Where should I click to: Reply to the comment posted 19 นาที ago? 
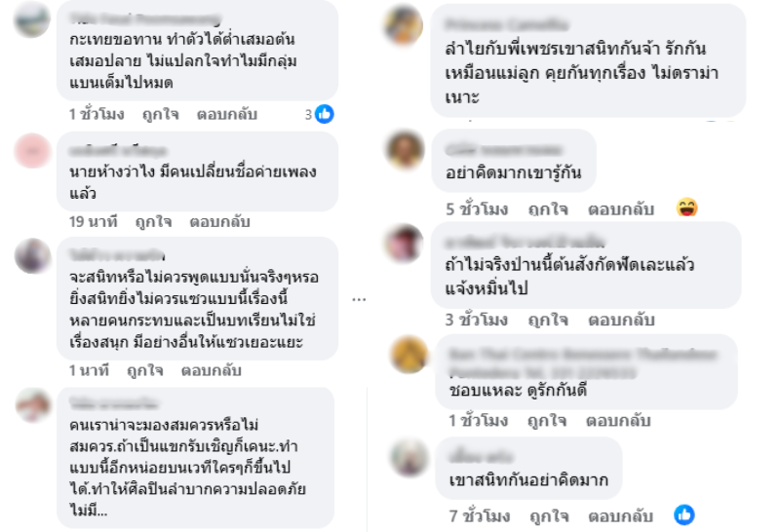219,222
